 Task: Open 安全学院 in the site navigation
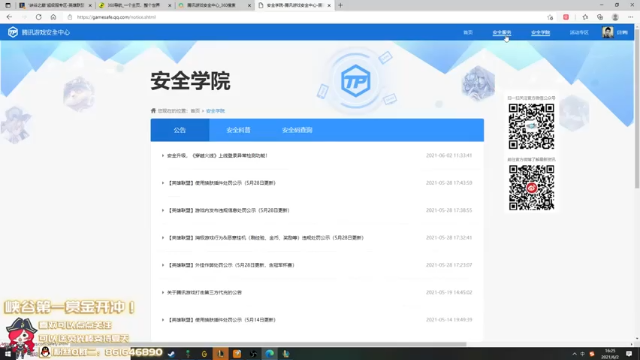coord(540,32)
